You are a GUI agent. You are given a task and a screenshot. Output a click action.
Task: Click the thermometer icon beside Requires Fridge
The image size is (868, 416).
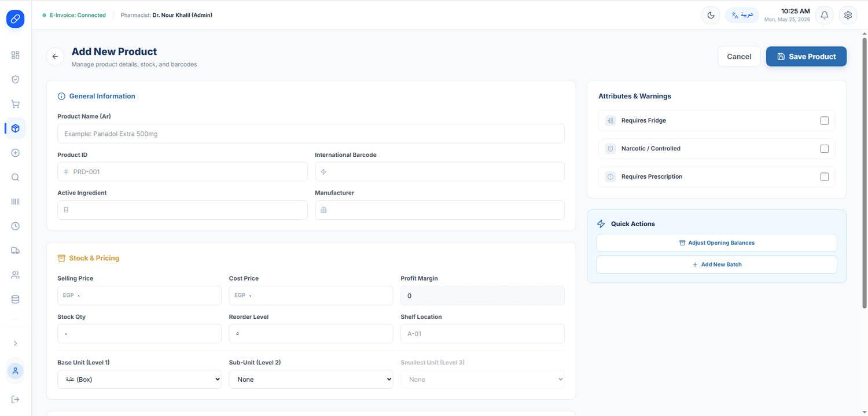[610, 121]
